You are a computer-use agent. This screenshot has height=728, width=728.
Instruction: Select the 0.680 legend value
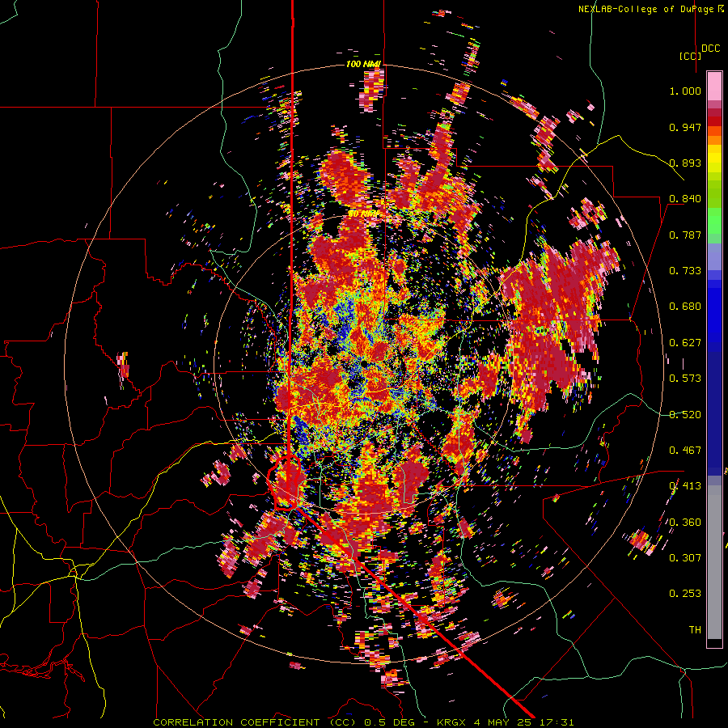(x=685, y=307)
